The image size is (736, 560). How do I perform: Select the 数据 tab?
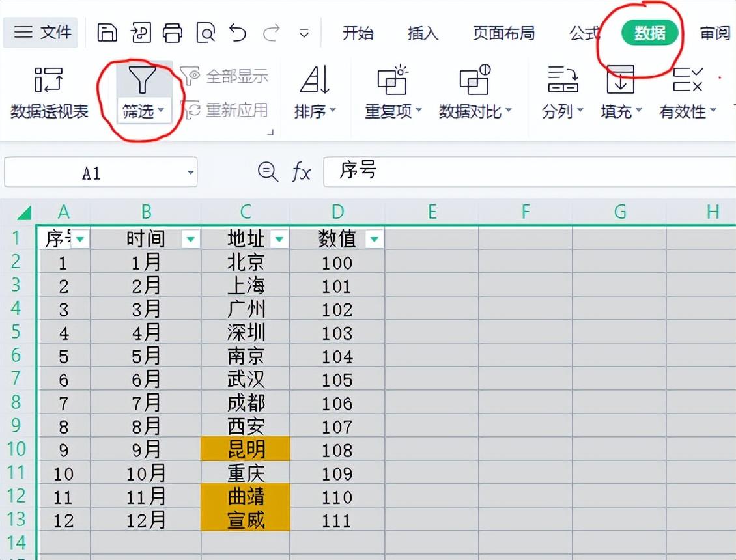650,33
